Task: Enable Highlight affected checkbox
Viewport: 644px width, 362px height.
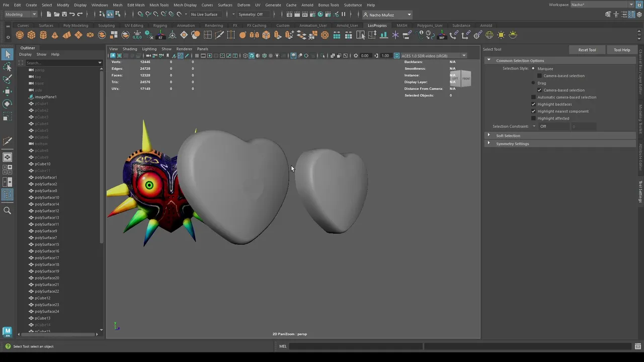Action: [x=534, y=118]
